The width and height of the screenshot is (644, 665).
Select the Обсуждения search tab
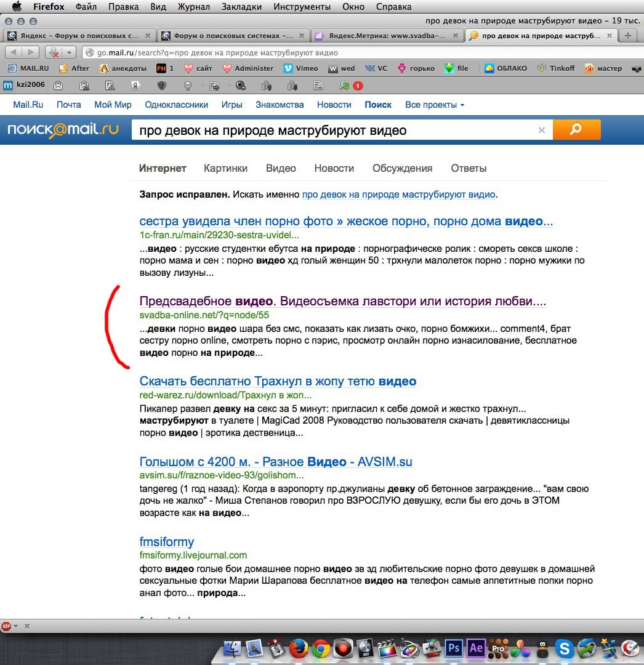tap(402, 168)
